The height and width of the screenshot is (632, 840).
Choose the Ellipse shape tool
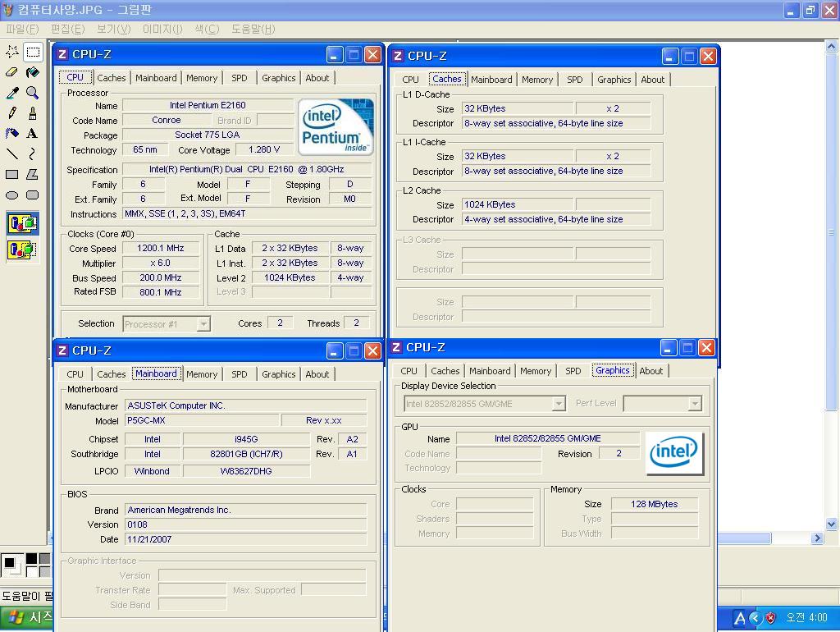coord(11,195)
